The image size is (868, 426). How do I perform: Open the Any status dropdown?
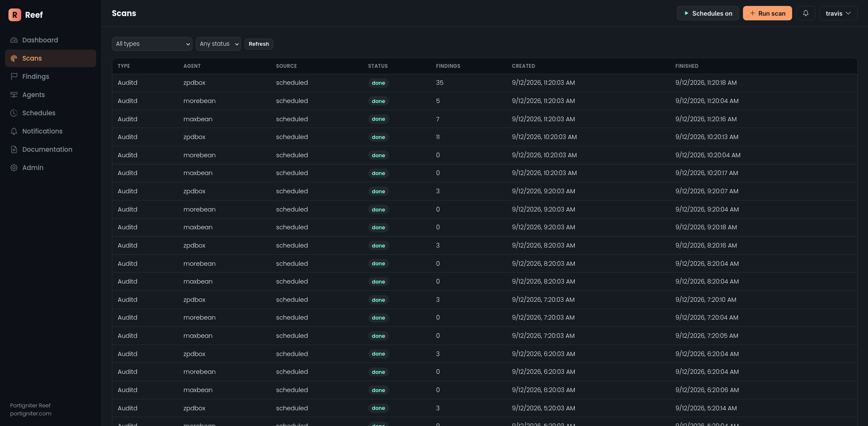pyautogui.click(x=218, y=44)
